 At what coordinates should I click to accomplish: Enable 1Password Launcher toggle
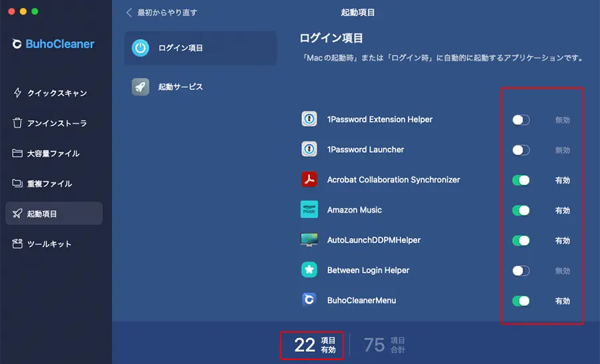tap(521, 150)
